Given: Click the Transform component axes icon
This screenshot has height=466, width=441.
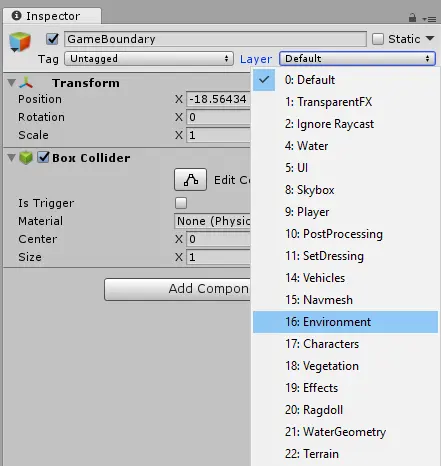Looking at the screenshot, I should pyautogui.click(x=26, y=83).
